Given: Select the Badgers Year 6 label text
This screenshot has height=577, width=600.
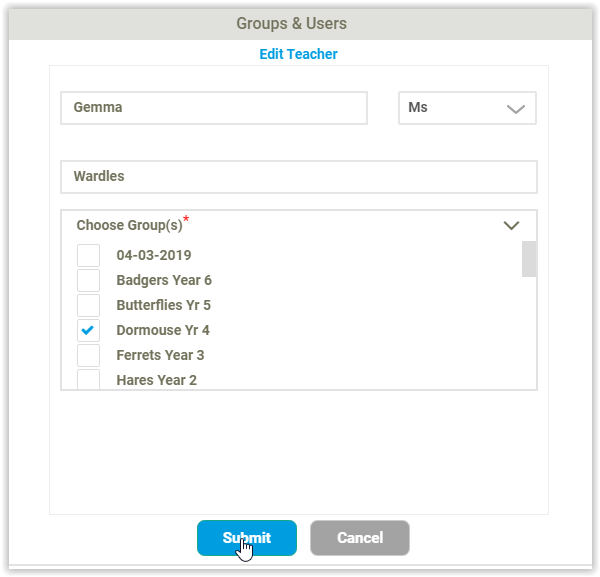Looking at the screenshot, I should pos(164,280).
